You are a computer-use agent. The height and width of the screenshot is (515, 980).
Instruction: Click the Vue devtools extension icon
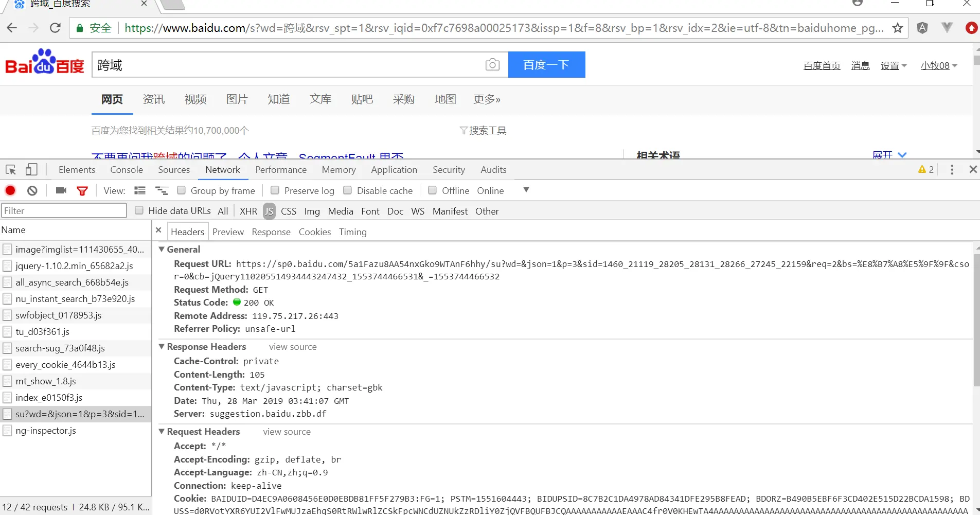click(947, 28)
